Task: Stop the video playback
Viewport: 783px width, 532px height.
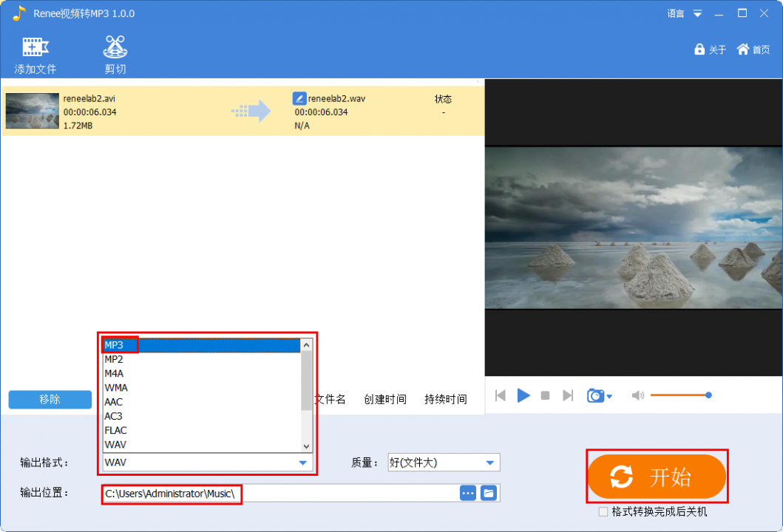Action: tap(546, 396)
